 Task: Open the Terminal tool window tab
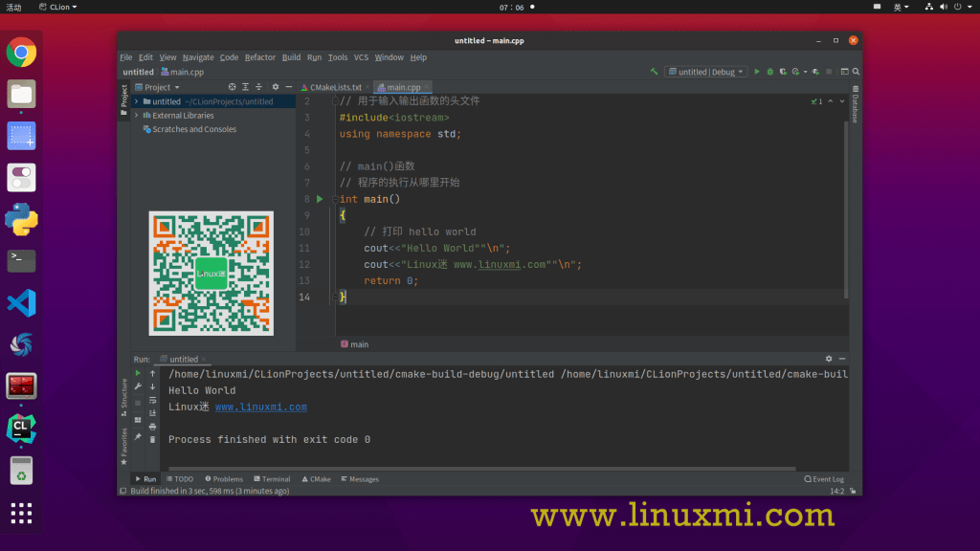click(x=272, y=479)
